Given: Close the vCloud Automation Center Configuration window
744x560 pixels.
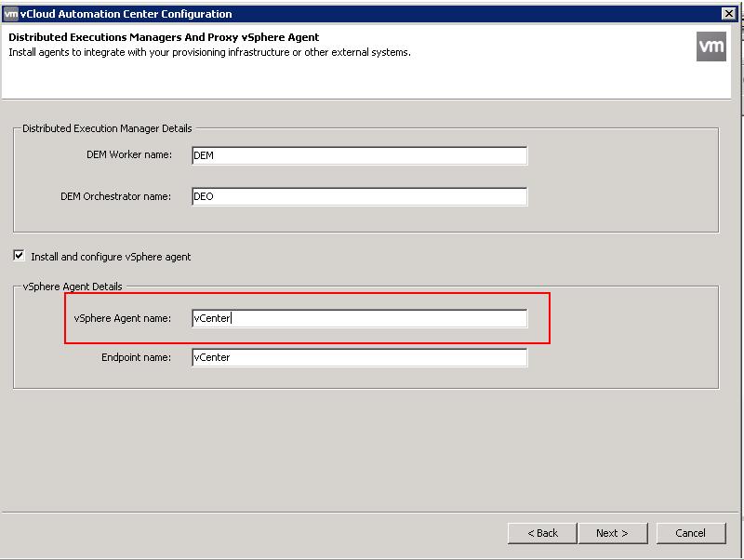Looking at the screenshot, I should point(728,14).
